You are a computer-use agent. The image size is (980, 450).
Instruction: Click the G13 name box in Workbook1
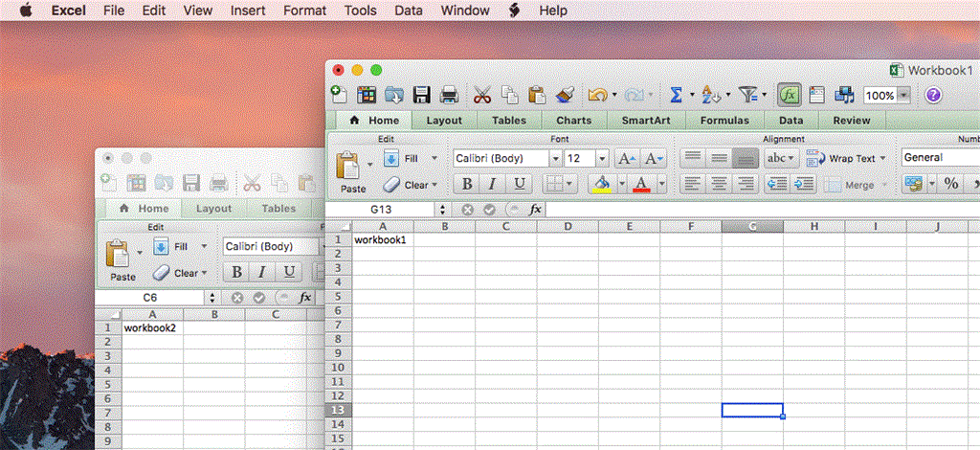point(381,210)
